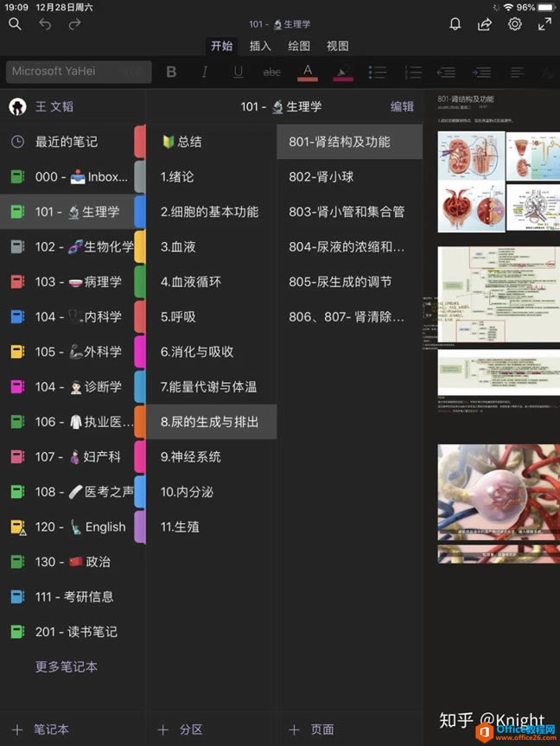Open the notifications bell icon
The image size is (560, 746).
[455, 24]
